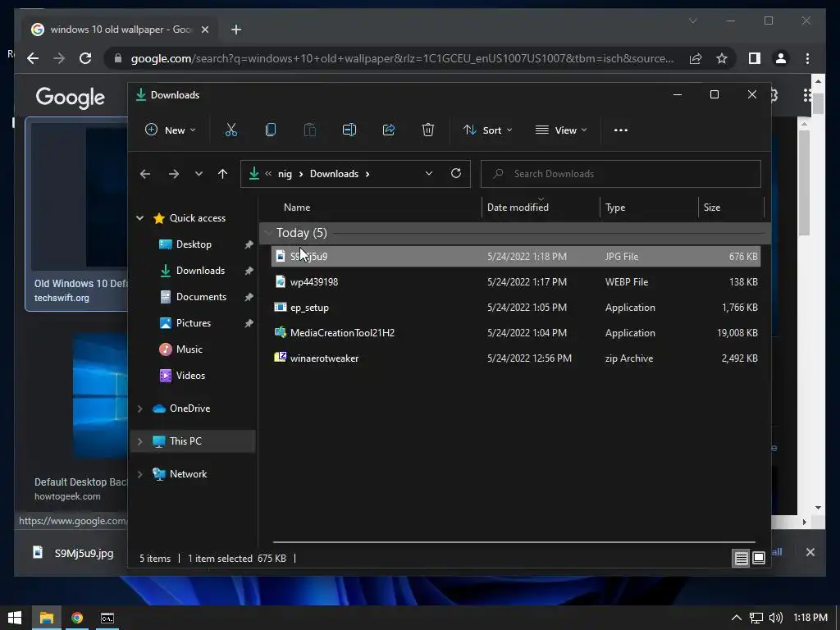Switch to details view layout icon
The height and width of the screenshot is (630, 840).
pos(741,558)
